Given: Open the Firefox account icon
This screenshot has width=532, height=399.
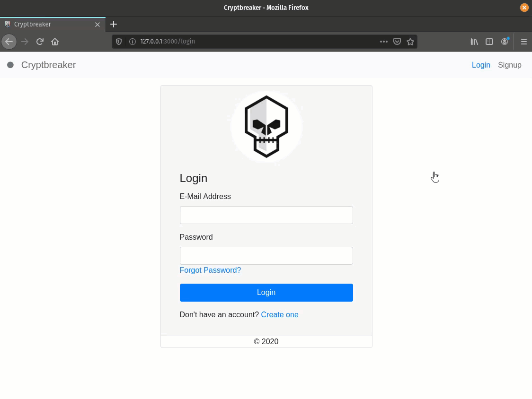Looking at the screenshot, I should click(505, 41).
